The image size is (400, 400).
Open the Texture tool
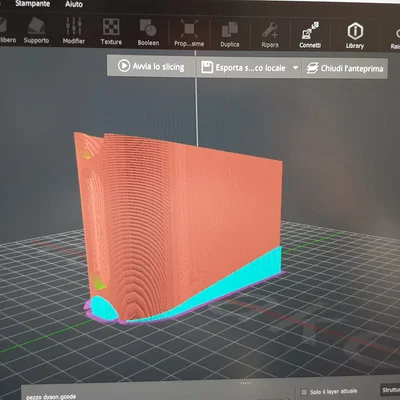pos(111,31)
